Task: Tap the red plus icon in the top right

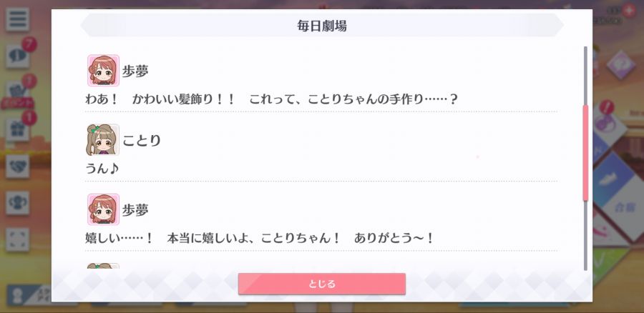Action: pos(629,11)
